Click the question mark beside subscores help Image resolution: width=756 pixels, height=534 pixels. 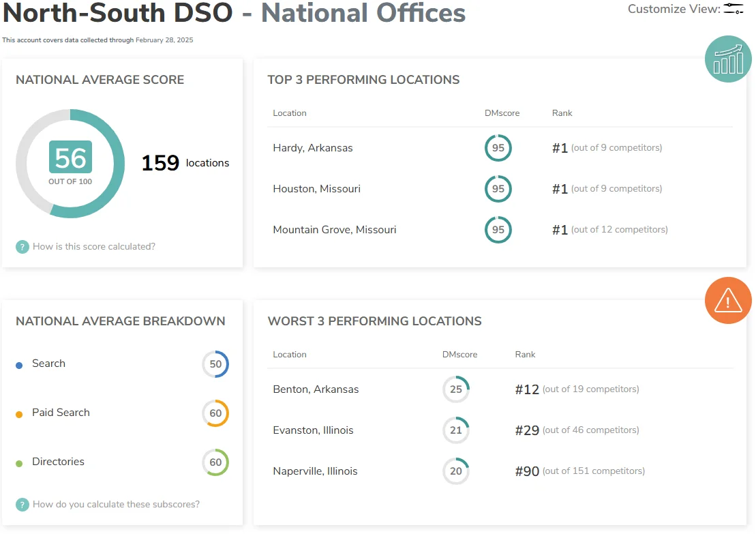point(22,505)
